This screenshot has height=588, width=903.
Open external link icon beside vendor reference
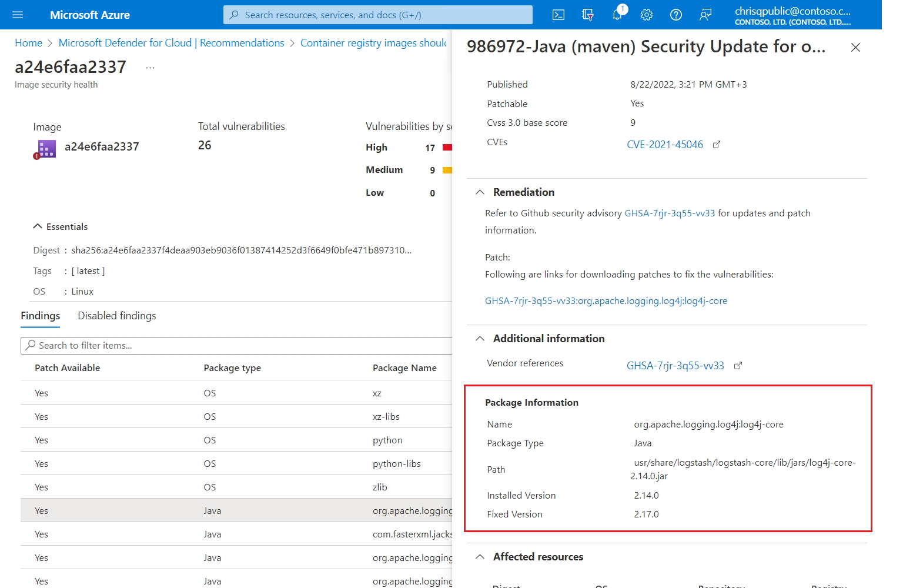[738, 366]
